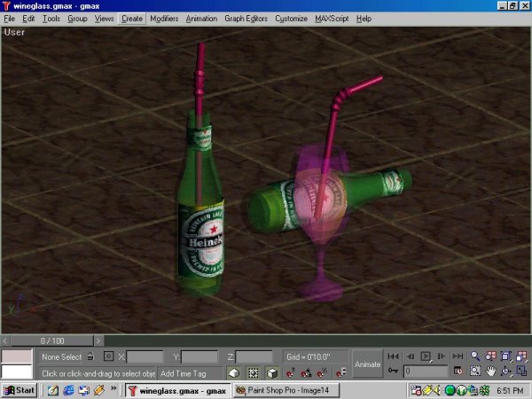Go to the end frame
The width and height of the screenshot is (532, 399).
(x=458, y=356)
